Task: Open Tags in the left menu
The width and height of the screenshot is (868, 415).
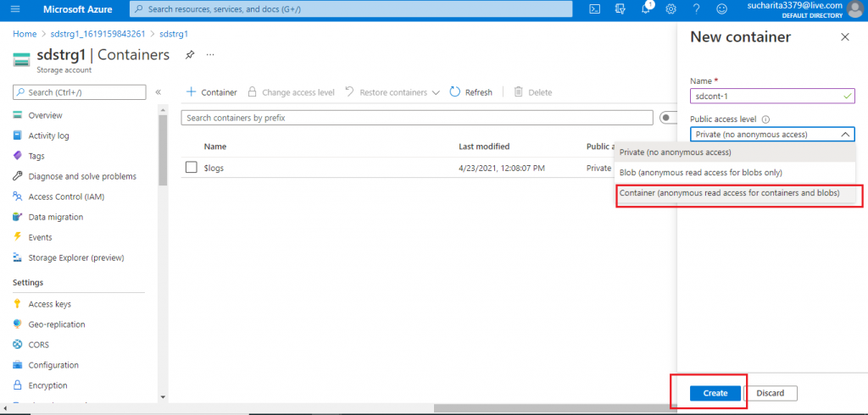Action: click(36, 156)
